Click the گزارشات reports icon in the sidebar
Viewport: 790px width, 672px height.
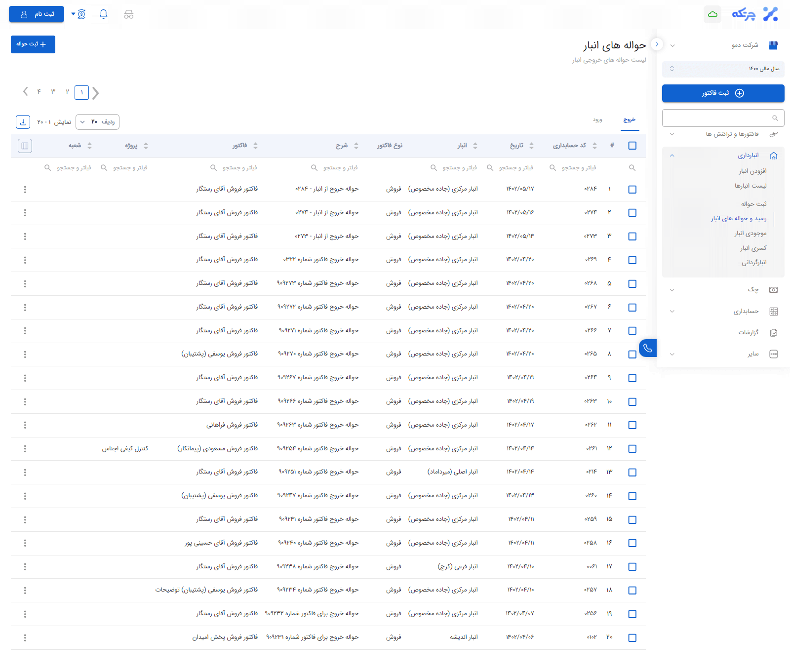(774, 332)
